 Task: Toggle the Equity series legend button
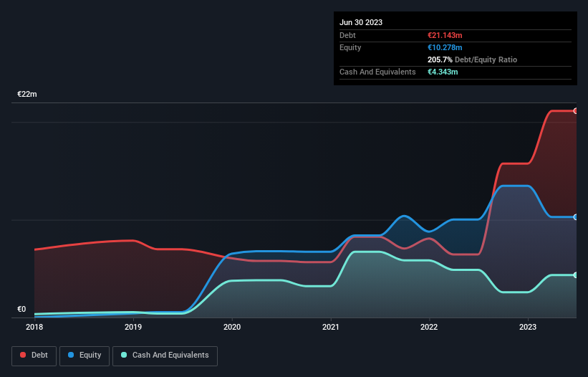click(85, 355)
